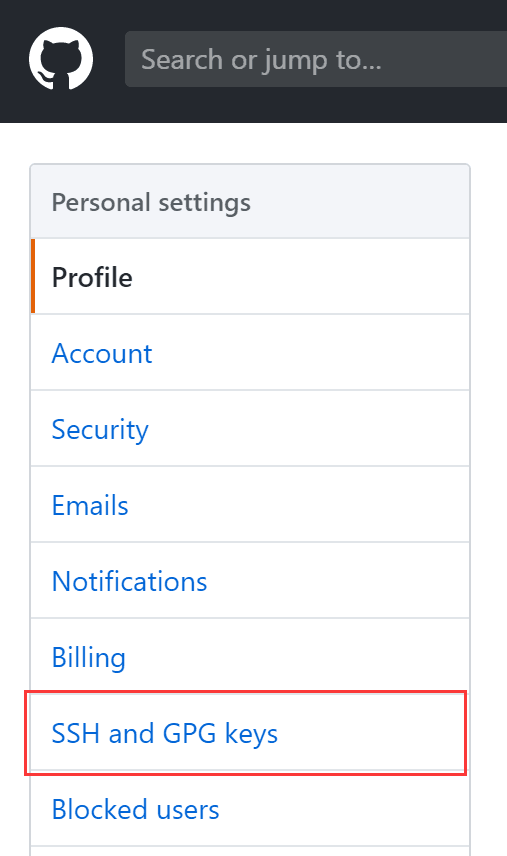This screenshot has height=856, width=507.
Task: Choose the active Profile item with orange marker
Action: pyautogui.click(x=250, y=276)
